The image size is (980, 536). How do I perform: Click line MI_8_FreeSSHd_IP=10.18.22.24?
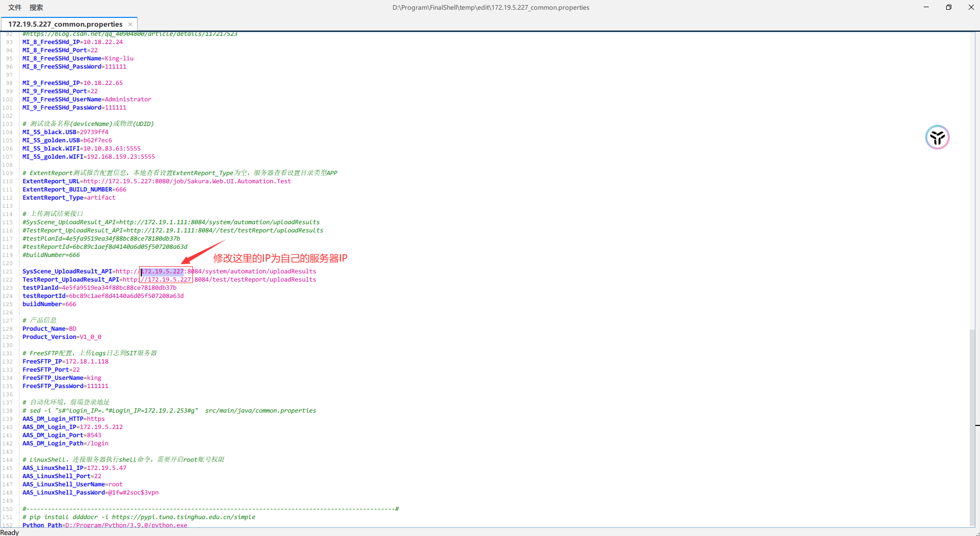click(x=73, y=42)
